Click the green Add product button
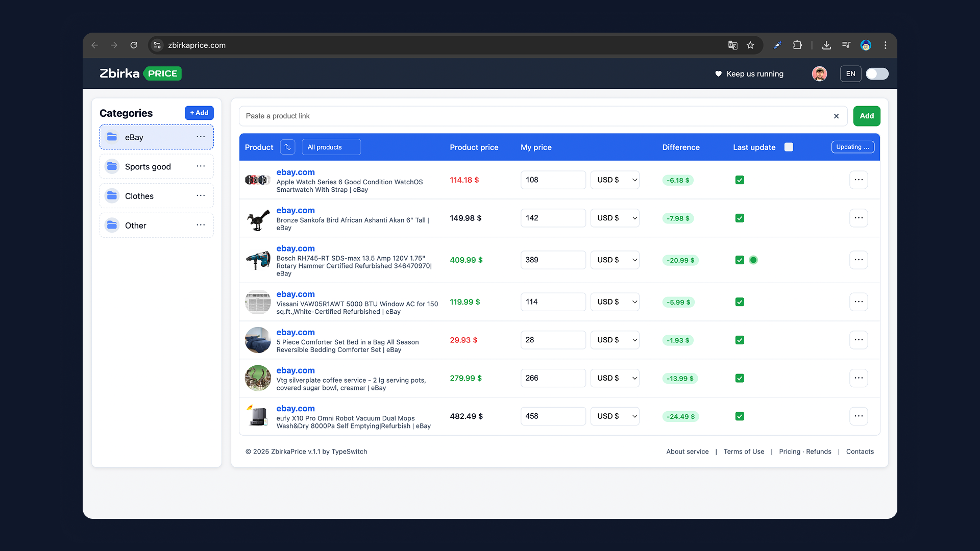This screenshot has height=551, width=980. click(x=867, y=116)
